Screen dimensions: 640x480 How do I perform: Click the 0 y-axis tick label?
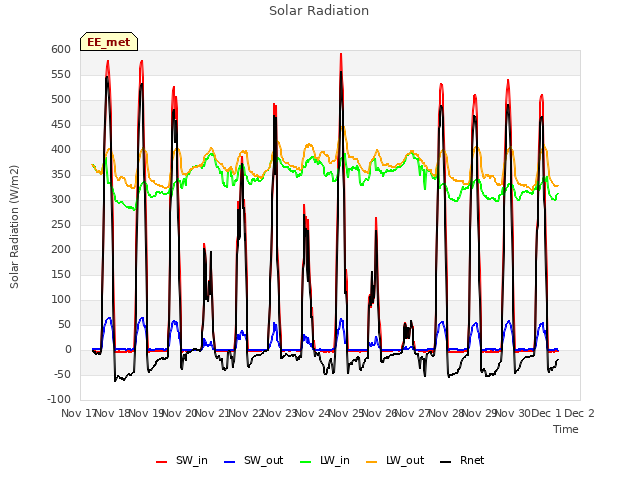pyautogui.click(x=68, y=350)
